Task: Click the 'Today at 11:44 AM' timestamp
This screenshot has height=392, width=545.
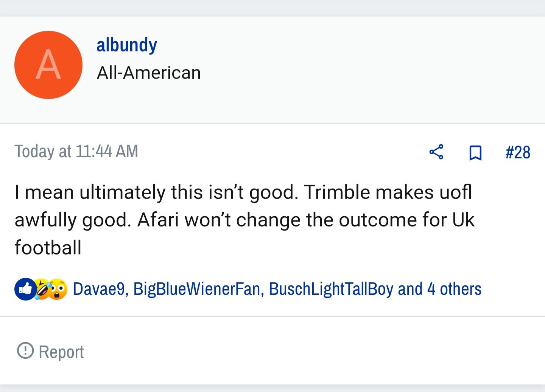Action: click(x=76, y=151)
